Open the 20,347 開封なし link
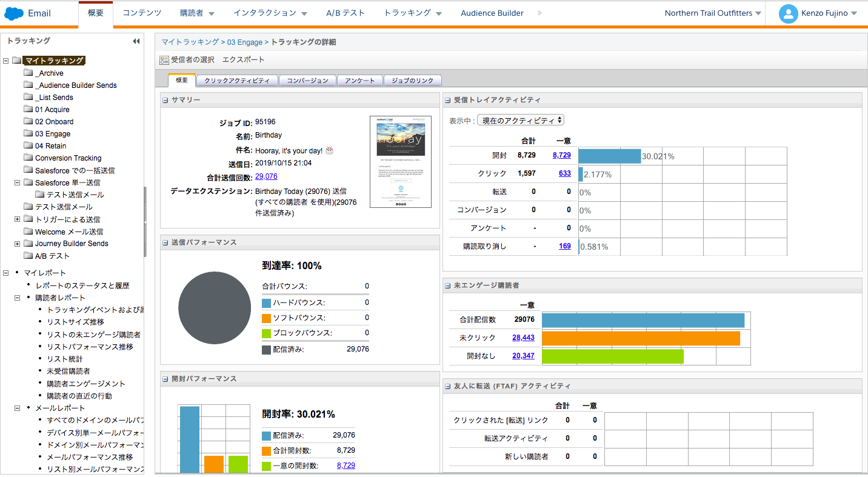This screenshot has width=868, height=477. (x=523, y=356)
